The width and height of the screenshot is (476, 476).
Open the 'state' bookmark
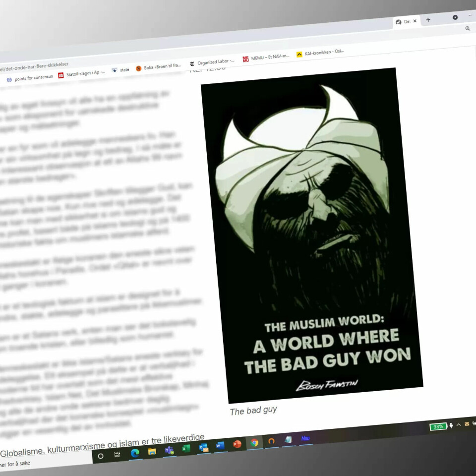click(121, 70)
